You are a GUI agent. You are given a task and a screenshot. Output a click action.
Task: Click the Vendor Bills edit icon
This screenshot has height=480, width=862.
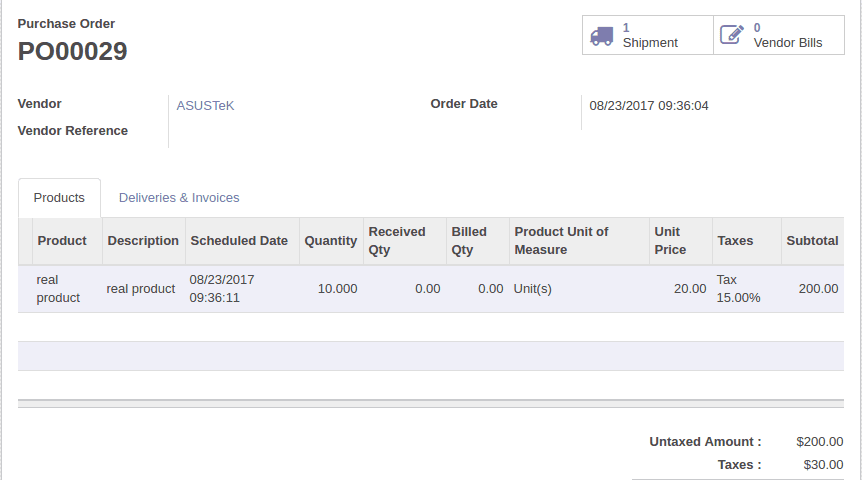click(x=732, y=35)
